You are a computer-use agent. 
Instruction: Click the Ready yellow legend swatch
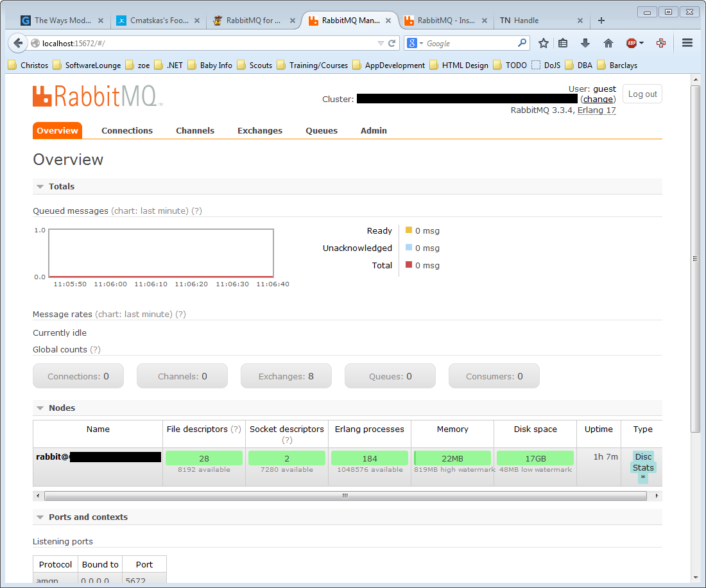[409, 230]
